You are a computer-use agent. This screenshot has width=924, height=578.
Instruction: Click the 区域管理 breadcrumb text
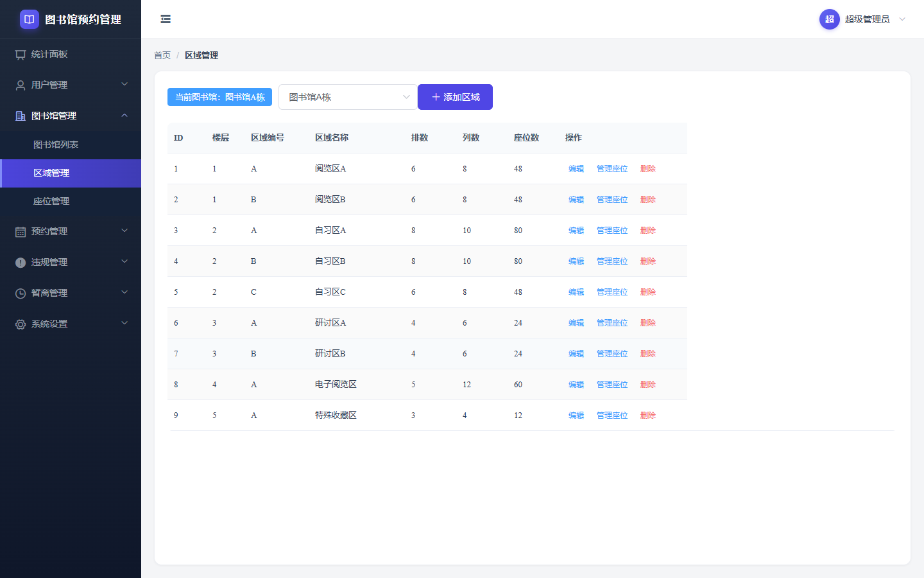pyautogui.click(x=201, y=55)
